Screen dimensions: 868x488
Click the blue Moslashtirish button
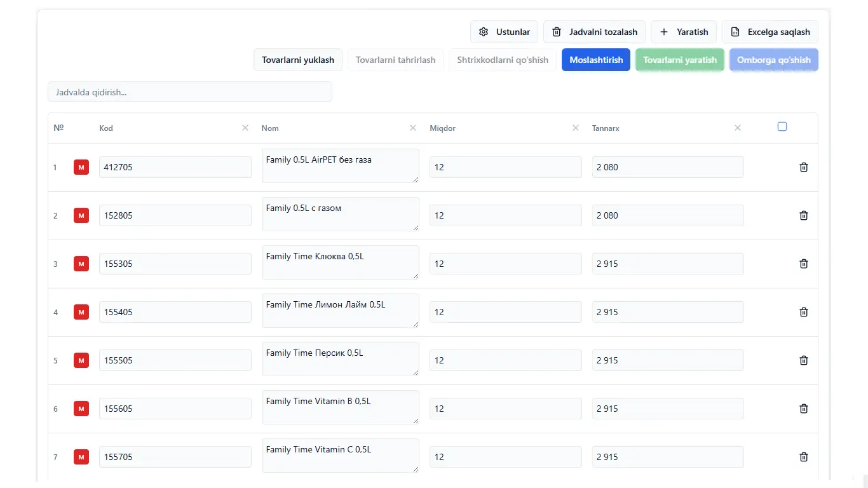596,60
